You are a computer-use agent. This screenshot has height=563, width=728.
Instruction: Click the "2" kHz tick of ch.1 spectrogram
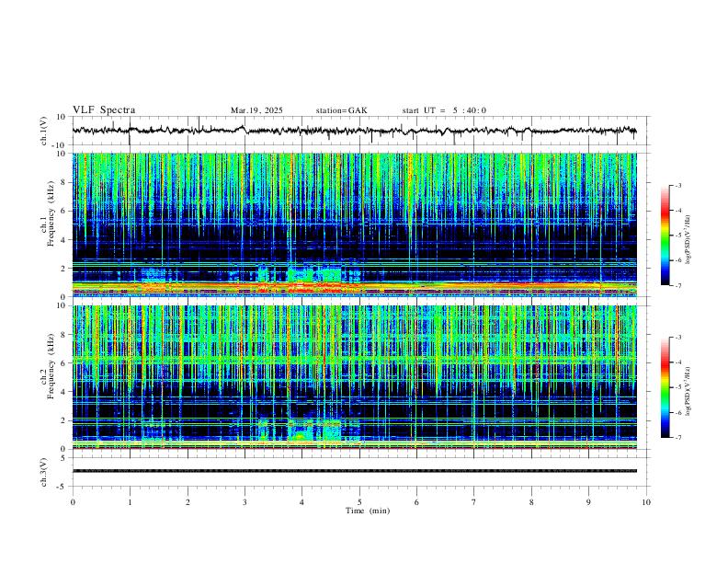[63, 269]
